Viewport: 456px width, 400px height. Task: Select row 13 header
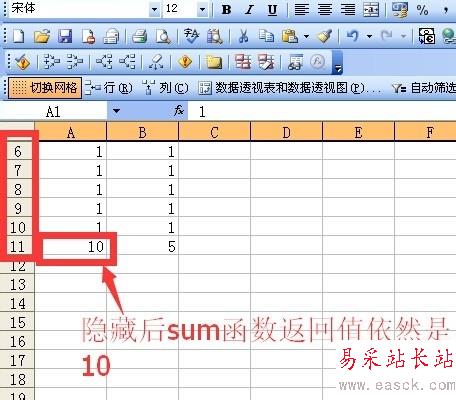(x=17, y=285)
